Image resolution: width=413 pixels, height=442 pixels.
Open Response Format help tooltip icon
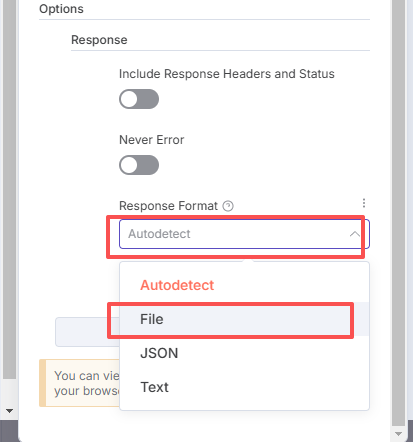click(228, 206)
